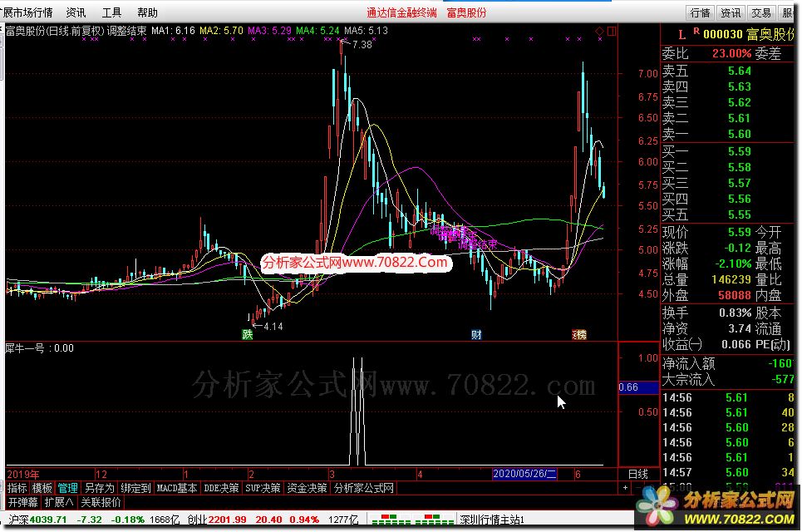Click 涨幅 value -2.10%
Screen dimensions: 802x532
[x=732, y=264]
